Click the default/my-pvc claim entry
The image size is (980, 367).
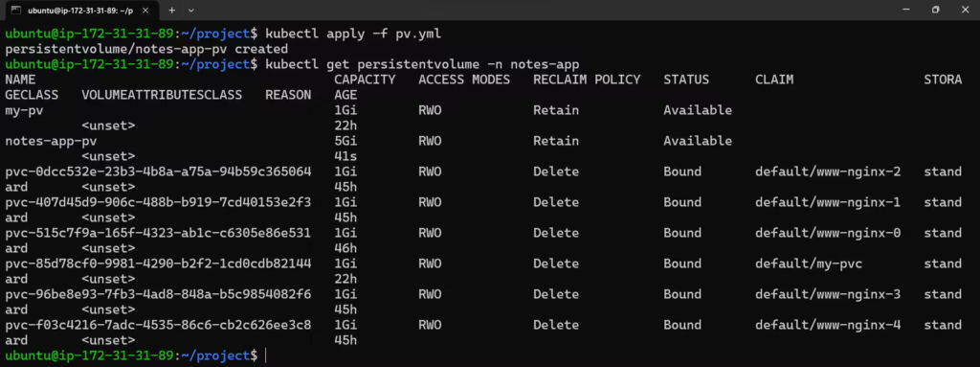(809, 264)
